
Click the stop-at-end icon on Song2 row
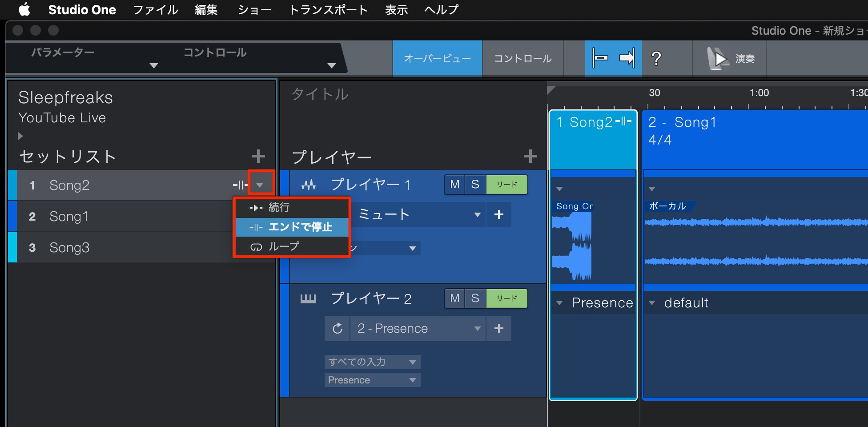point(240,185)
